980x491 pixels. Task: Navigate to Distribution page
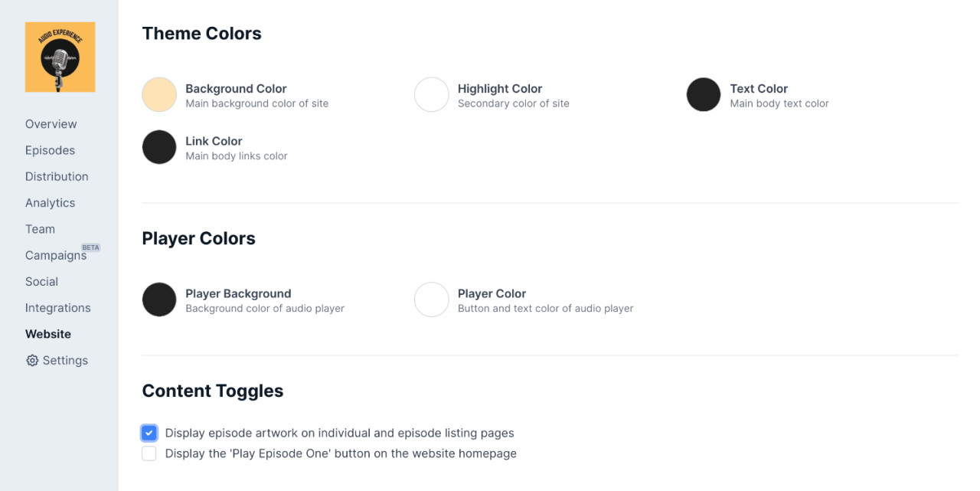(x=57, y=176)
